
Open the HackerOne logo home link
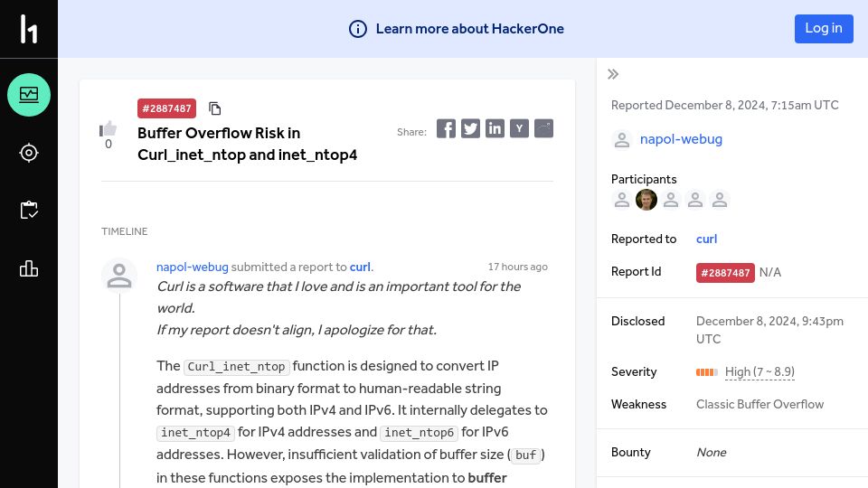(x=29, y=29)
